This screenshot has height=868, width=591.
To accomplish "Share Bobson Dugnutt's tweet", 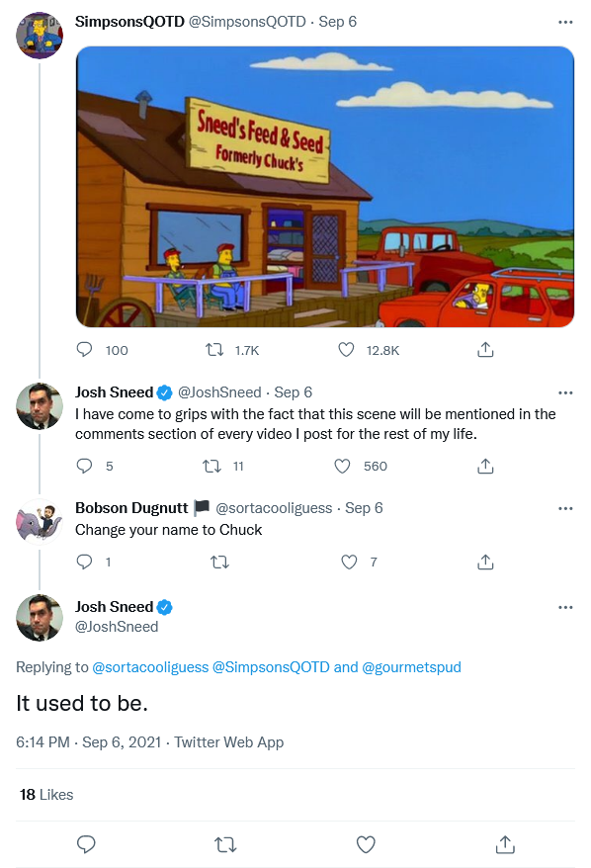I will [x=485, y=562].
